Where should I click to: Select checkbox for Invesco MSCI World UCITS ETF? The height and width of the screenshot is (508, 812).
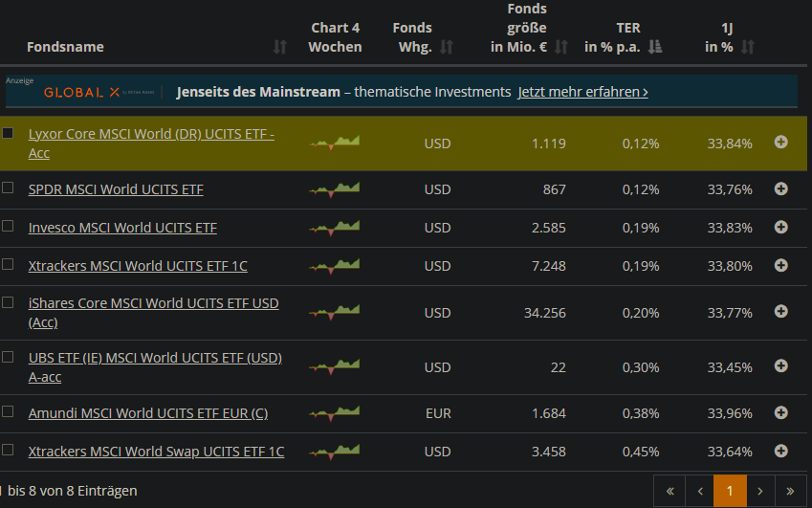pos(8,226)
